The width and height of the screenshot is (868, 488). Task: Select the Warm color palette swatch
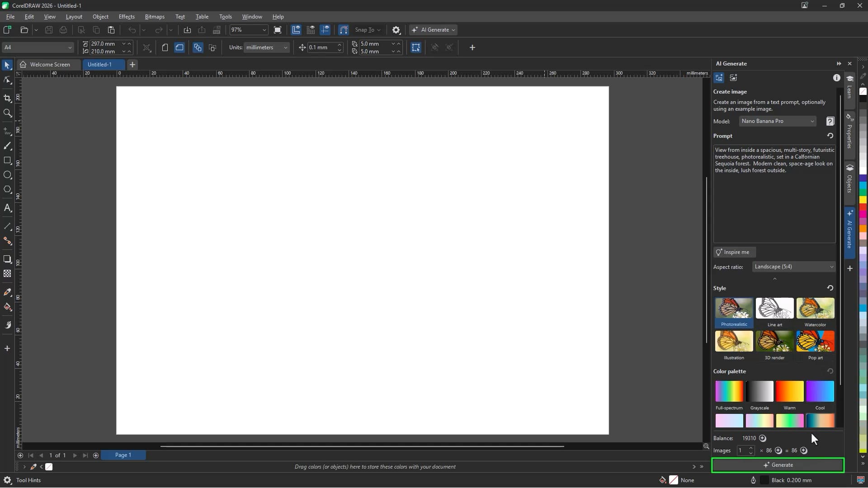click(x=789, y=391)
